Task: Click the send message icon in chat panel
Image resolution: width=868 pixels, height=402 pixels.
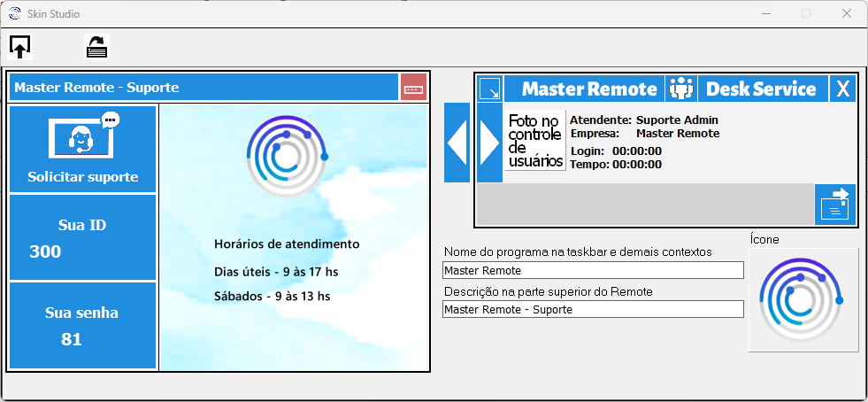Action: point(834,205)
